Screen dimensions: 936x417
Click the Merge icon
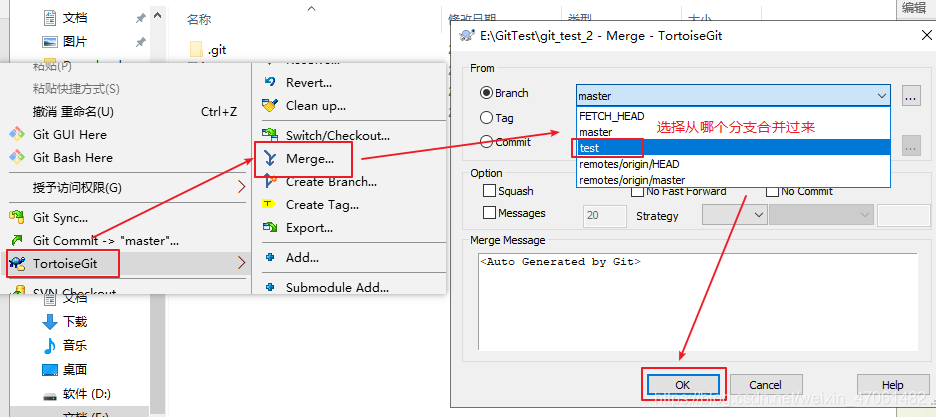pyautogui.click(x=270, y=158)
